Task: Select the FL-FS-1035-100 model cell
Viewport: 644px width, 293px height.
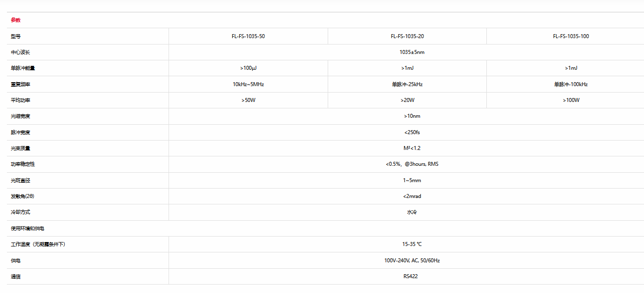Action: [571, 36]
